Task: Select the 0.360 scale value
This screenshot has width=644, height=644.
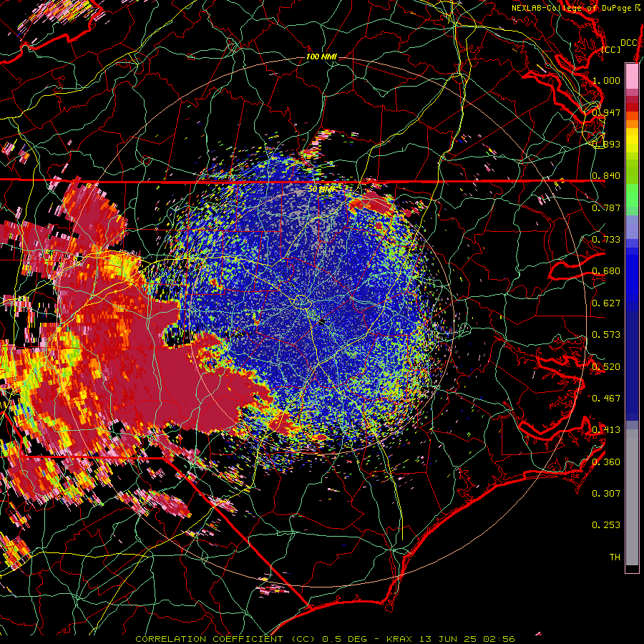Action: click(606, 462)
